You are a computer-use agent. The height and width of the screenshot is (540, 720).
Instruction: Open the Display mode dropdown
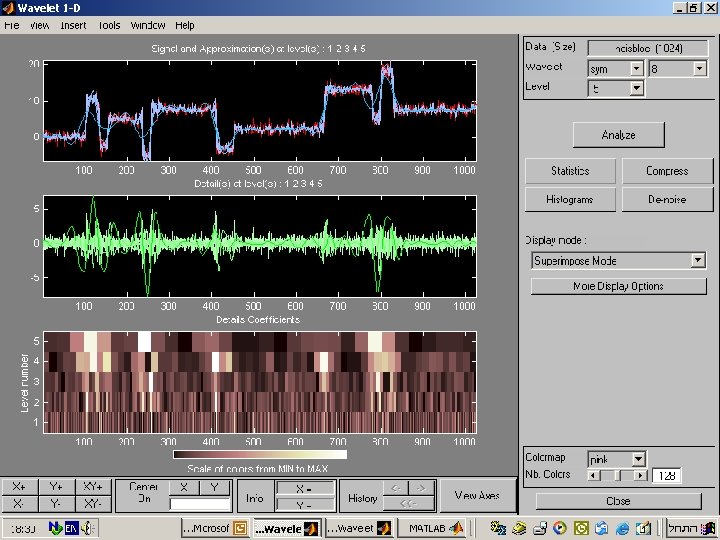[619, 261]
